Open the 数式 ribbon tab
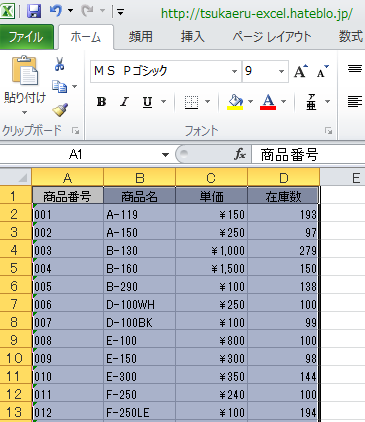The height and width of the screenshot is (422, 365). (x=350, y=36)
